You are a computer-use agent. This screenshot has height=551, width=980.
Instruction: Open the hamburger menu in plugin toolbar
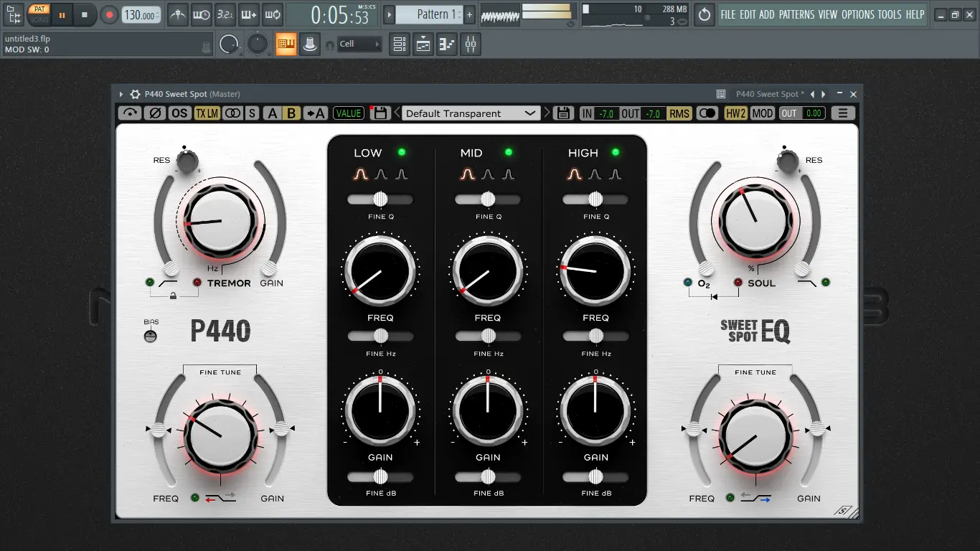(x=843, y=113)
